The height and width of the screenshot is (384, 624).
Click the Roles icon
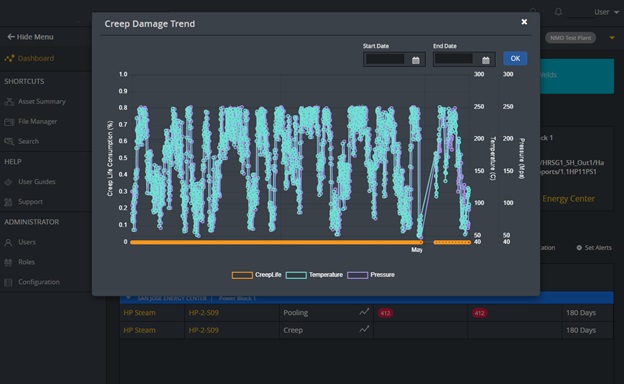click(8, 262)
